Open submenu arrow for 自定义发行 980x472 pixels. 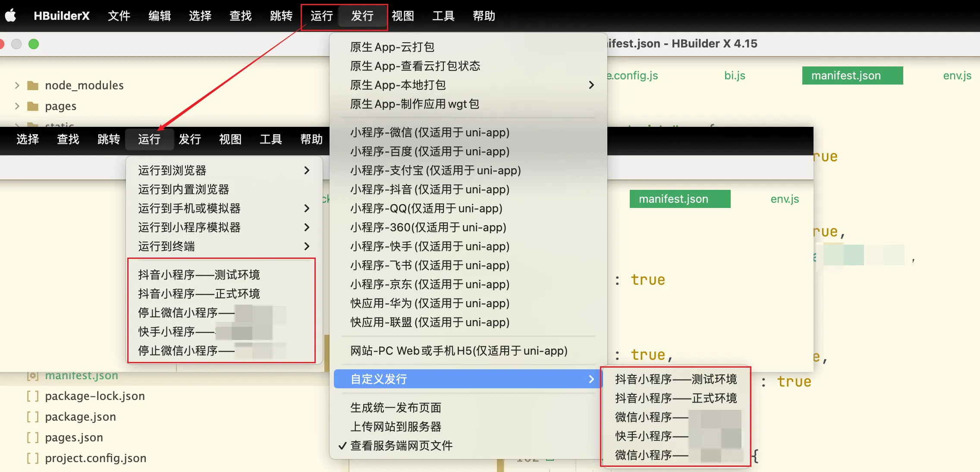tap(591, 379)
